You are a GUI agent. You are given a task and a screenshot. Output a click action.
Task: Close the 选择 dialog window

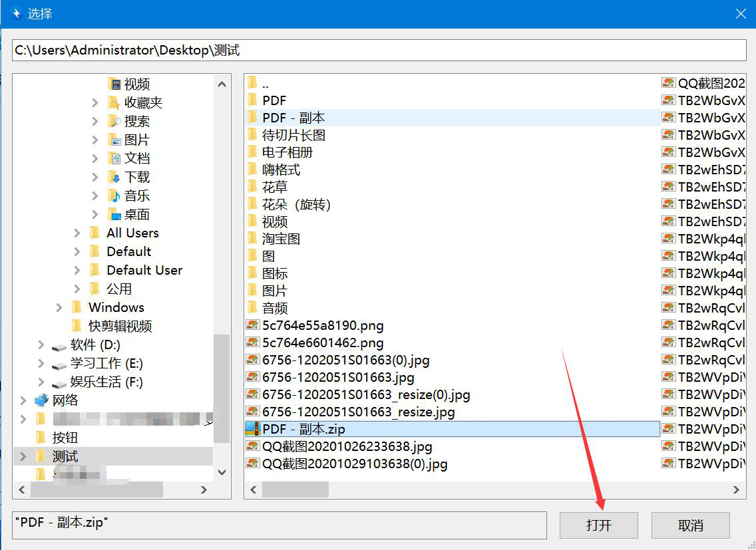coord(741,13)
